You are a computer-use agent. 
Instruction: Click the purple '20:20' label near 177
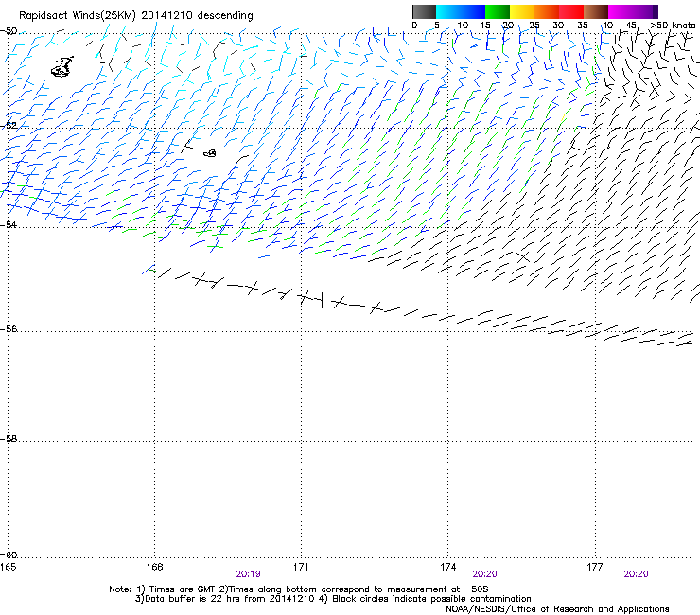[636, 574]
